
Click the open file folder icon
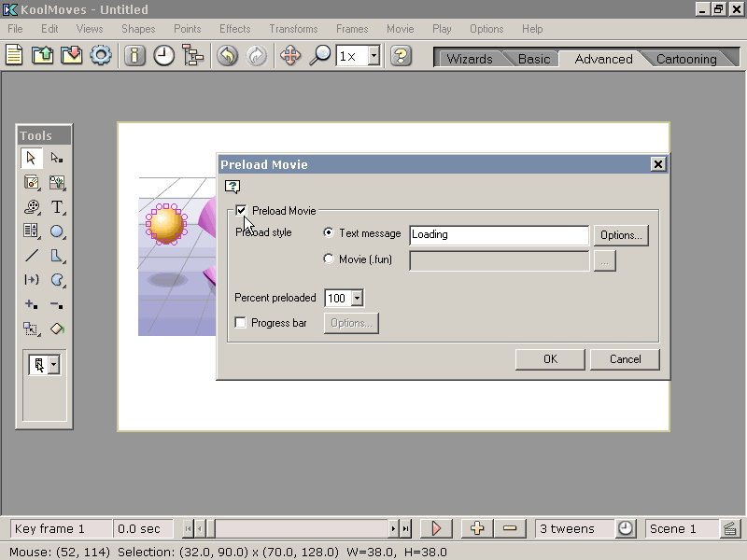(x=42, y=56)
